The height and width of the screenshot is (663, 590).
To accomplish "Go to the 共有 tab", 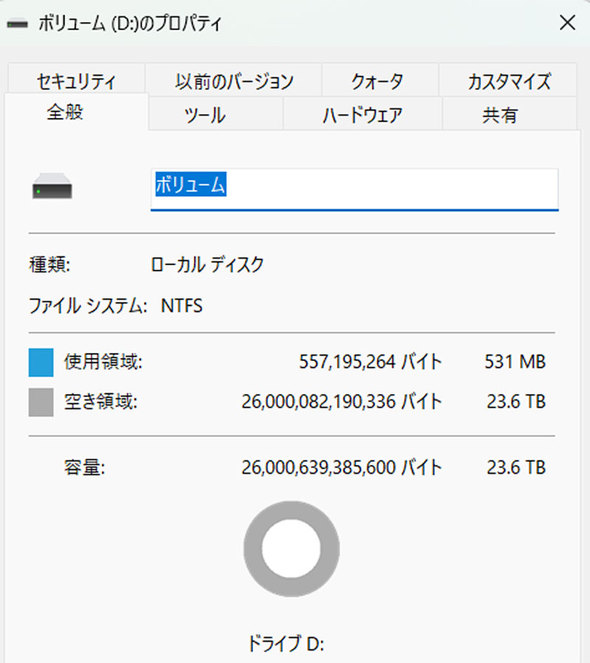I will (x=510, y=114).
